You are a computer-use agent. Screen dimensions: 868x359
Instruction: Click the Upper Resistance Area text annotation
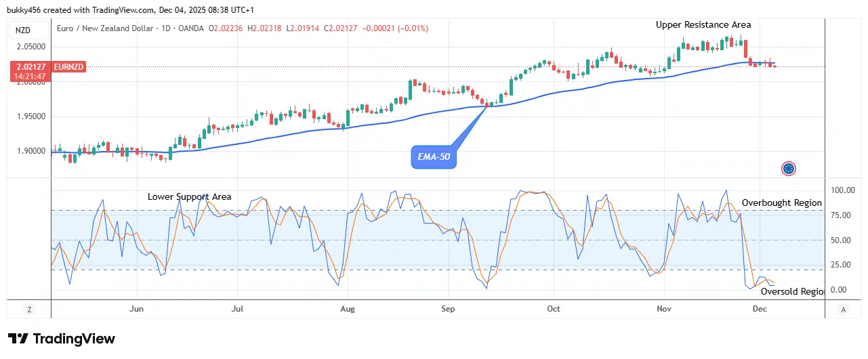(x=703, y=24)
